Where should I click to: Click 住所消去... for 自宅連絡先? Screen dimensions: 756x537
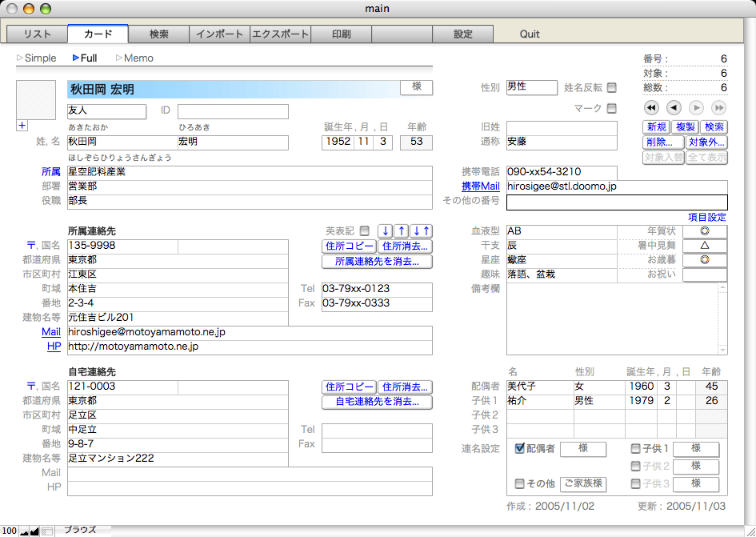pyautogui.click(x=405, y=387)
